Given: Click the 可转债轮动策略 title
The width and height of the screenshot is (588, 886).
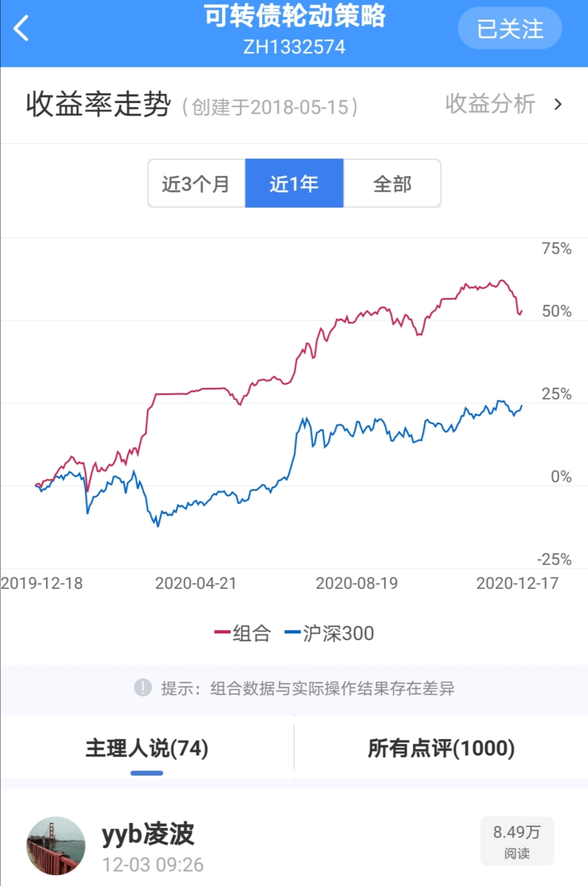Looking at the screenshot, I should pyautogui.click(x=294, y=16).
